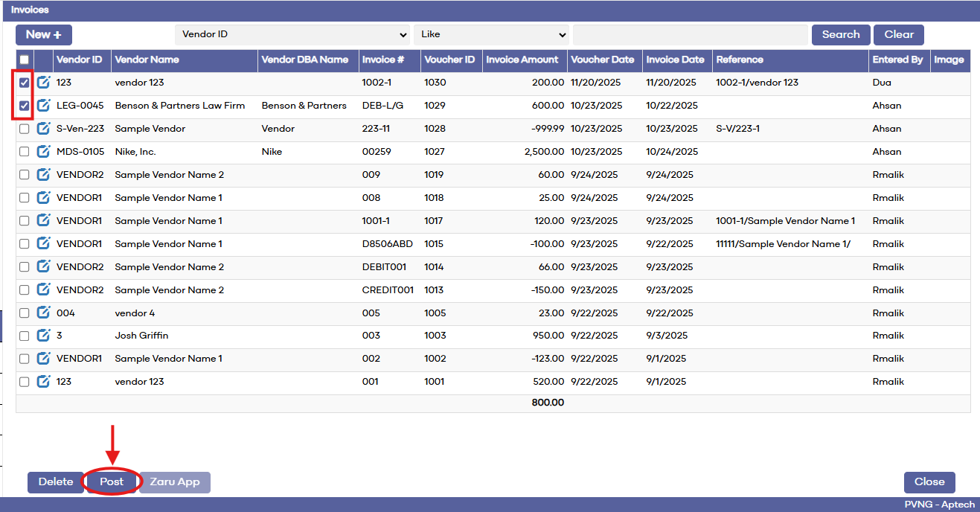Select Dua in Entered By column
980x512 pixels.
click(x=882, y=83)
